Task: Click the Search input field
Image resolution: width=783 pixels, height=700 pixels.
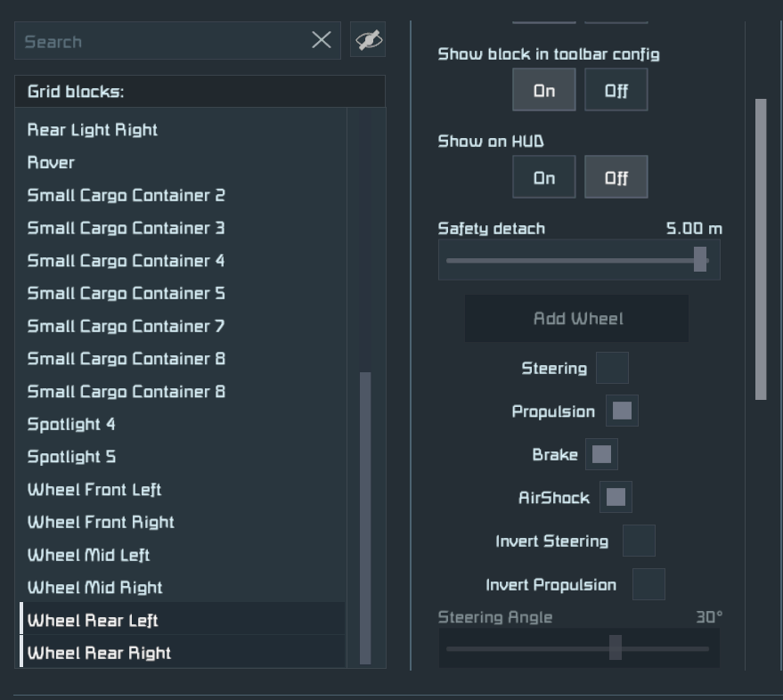Action: tap(165, 41)
